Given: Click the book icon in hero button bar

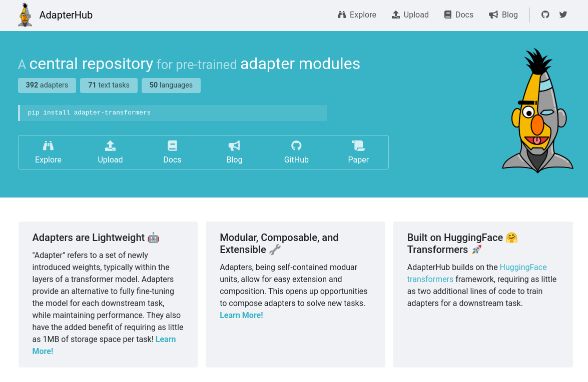Looking at the screenshot, I should coord(172,145).
